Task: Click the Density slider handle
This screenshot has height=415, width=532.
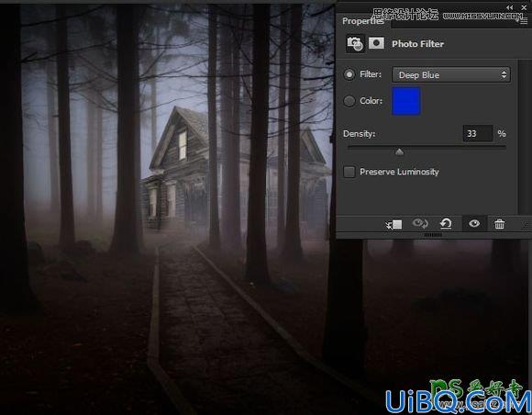Action: point(399,151)
